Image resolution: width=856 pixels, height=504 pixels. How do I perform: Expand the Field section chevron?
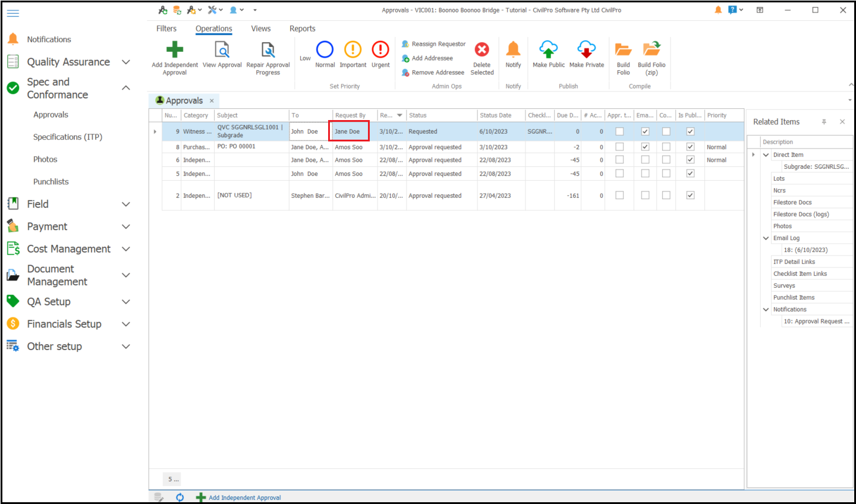125,204
